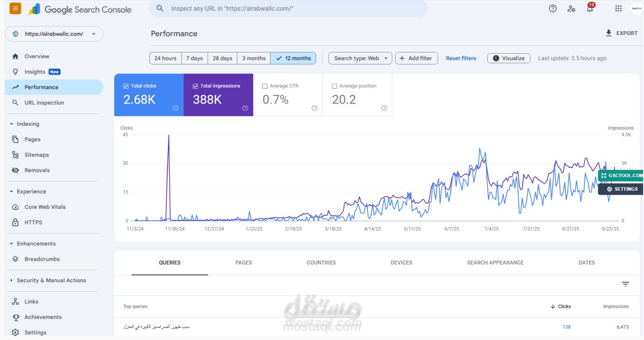The image size is (644, 340).
Task: Click the URL inspection magnifier icon
Action: (x=15, y=103)
